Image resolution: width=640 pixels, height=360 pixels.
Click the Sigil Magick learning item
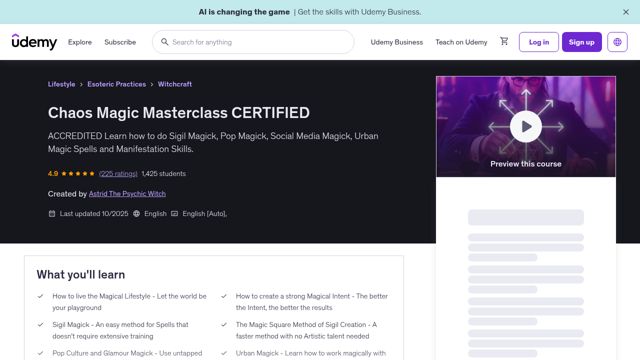[120, 330]
